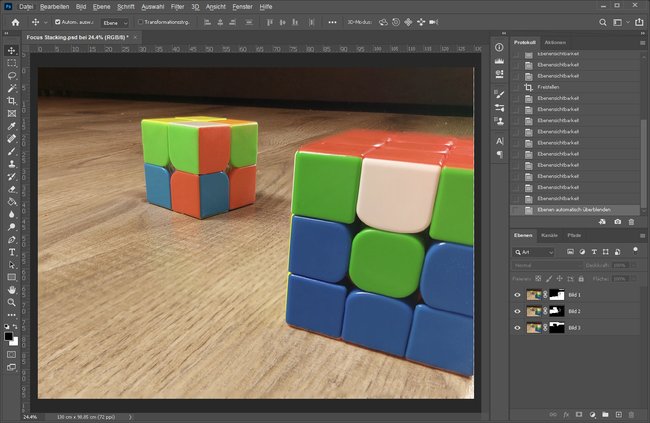Select the Crop tool in the toolbox

tap(12, 101)
